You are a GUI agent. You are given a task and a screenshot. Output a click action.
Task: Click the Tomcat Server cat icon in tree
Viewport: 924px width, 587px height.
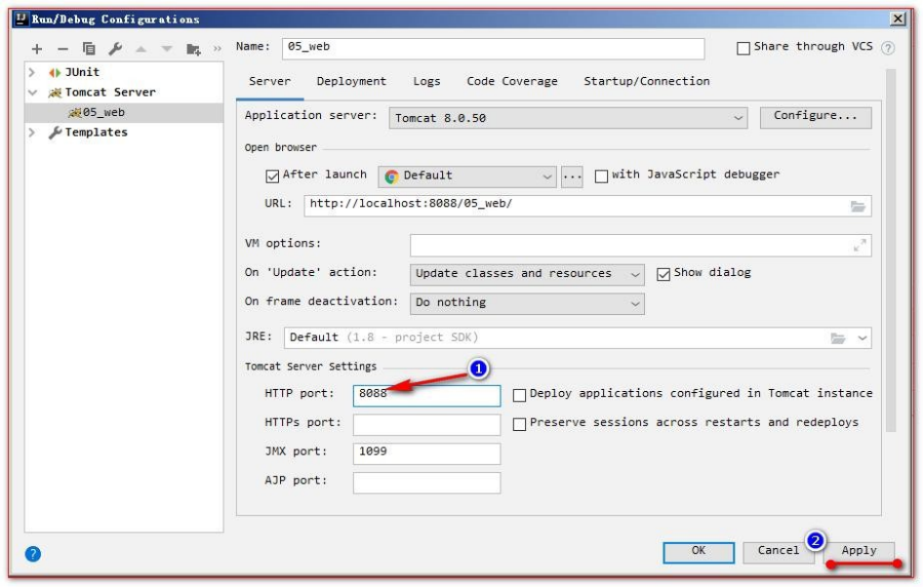click(55, 93)
